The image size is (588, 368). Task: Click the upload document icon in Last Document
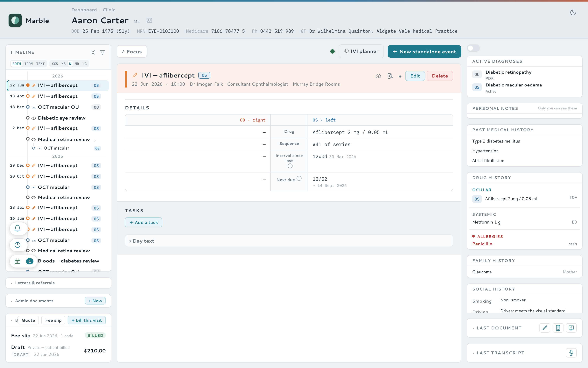[558, 328]
